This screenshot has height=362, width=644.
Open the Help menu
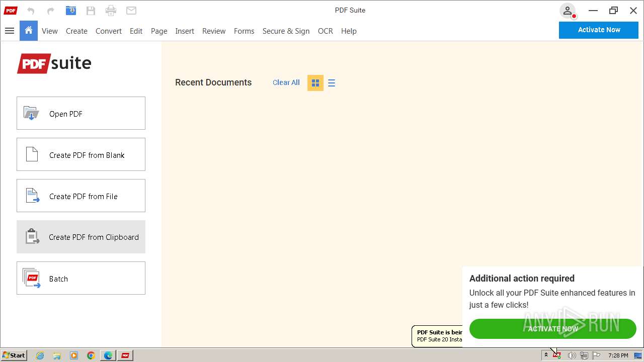pyautogui.click(x=349, y=31)
